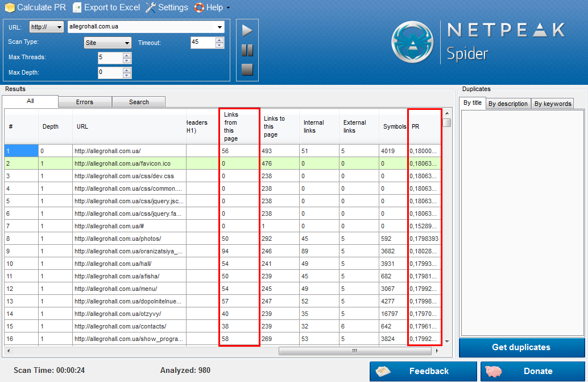Select row with http://allegrohall.com.ua/favicon.ico

tap(223, 163)
